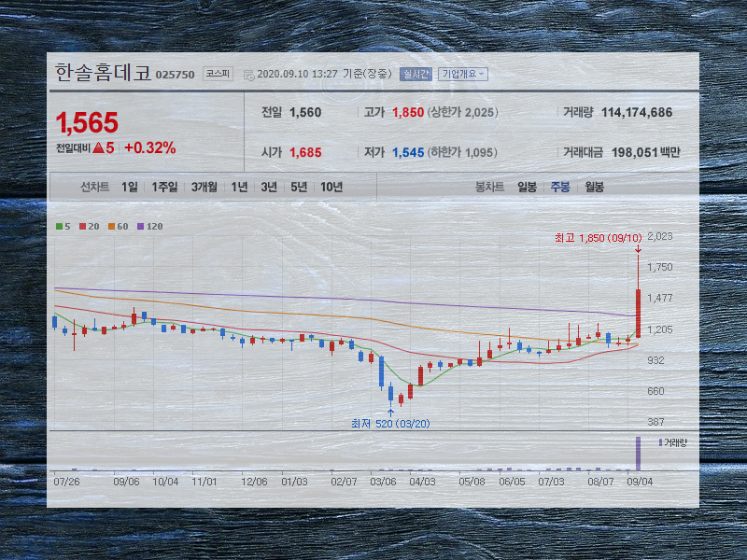This screenshot has width=747, height=560.
Task: Click the 하한가 1,095 text
Action: [462, 153]
